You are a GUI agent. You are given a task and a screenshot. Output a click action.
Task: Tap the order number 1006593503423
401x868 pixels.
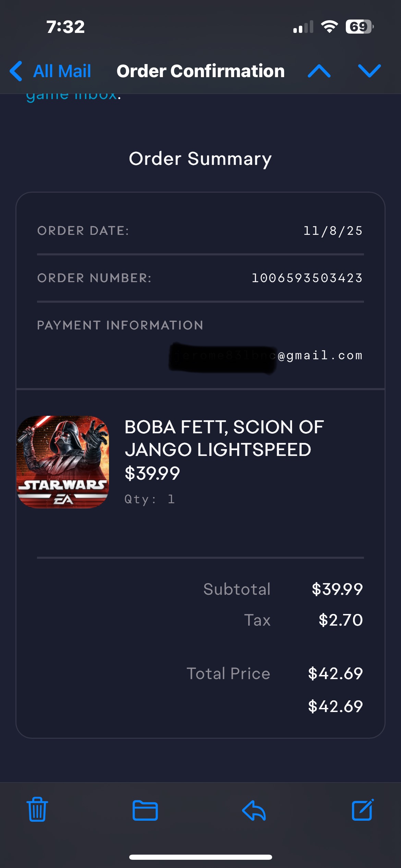click(x=307, y=278)
